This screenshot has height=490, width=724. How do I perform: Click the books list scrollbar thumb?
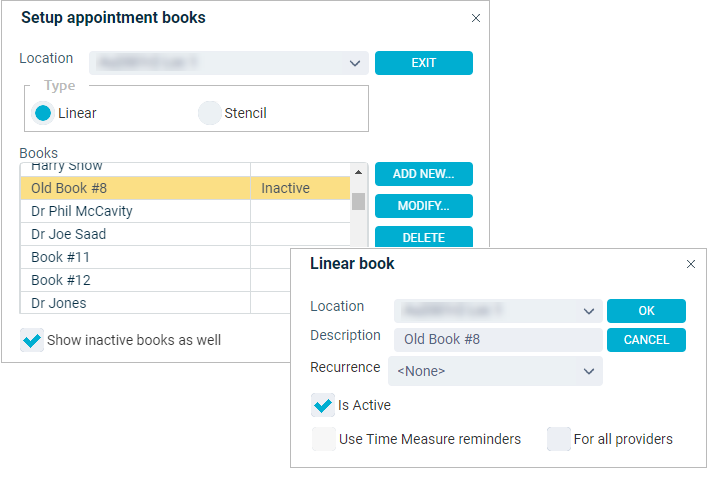click(358, 201)
